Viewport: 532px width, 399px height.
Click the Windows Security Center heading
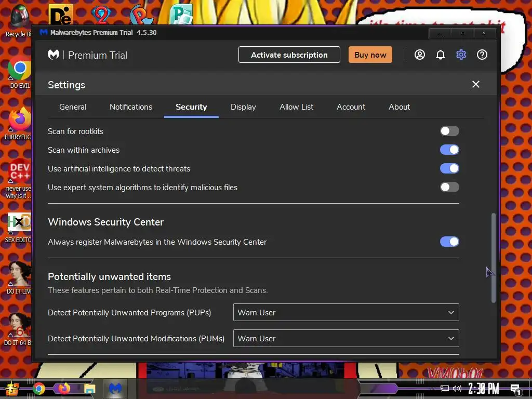[105, 222]
